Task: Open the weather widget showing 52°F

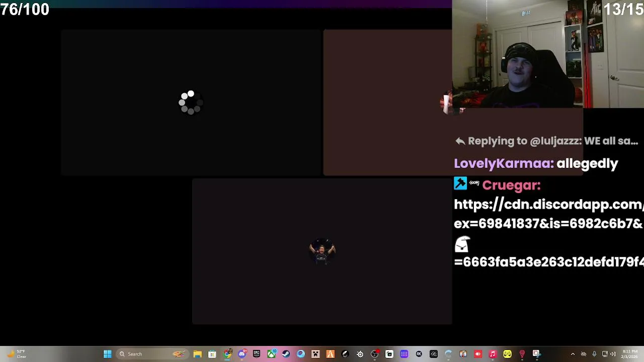Action: coord(16,354)
